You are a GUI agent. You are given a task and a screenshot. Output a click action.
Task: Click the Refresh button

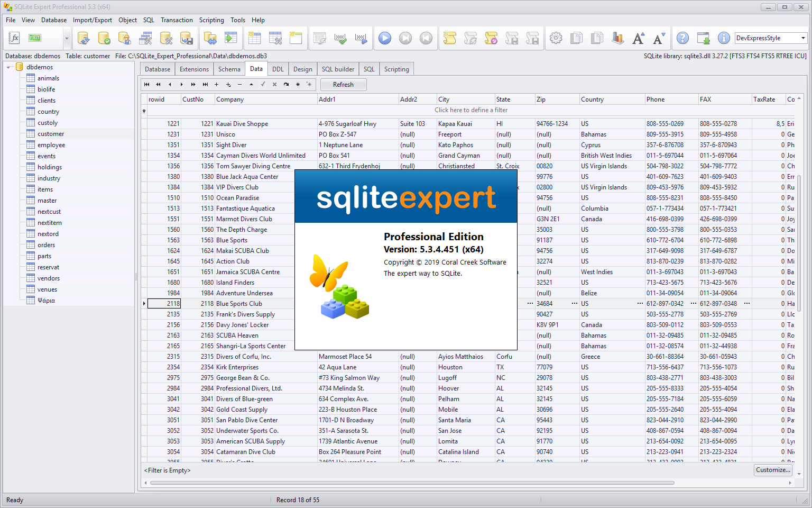pos(343,85)
